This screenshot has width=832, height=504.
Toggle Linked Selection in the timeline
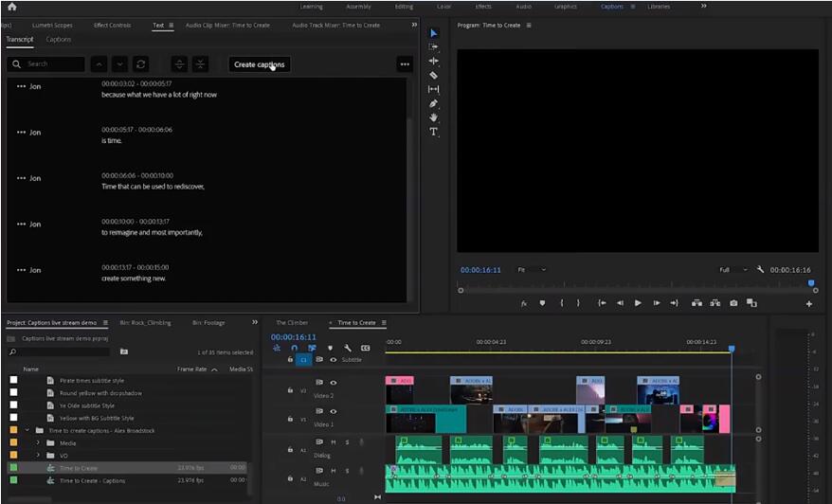[312, 348]
